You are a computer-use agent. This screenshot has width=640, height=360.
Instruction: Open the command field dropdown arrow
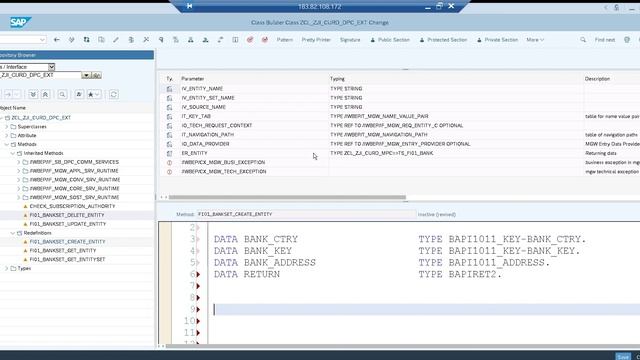pyautogui.click(x=42, y=40)
